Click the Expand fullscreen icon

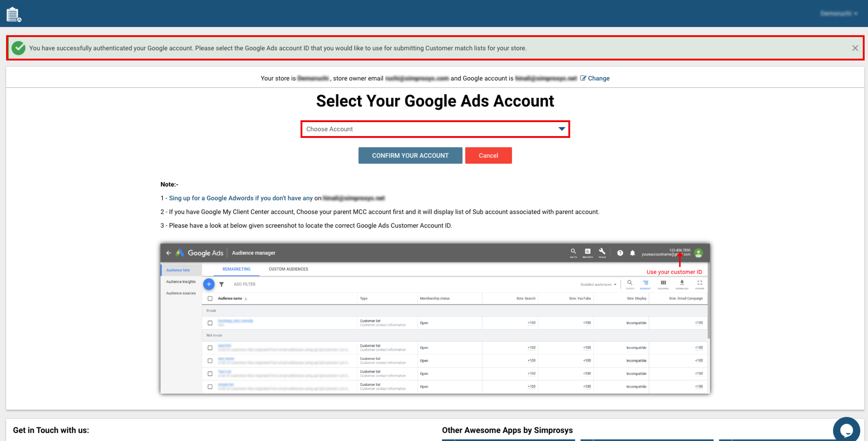(700, 284)
